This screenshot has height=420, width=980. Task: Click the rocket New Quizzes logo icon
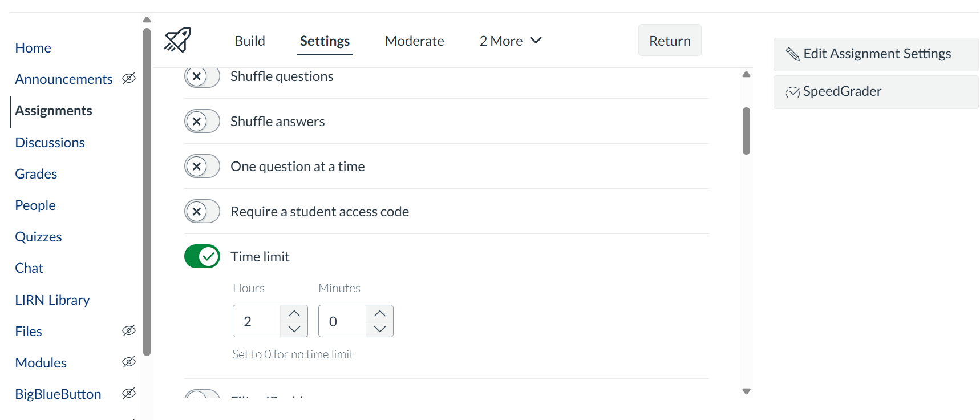(177, 40)
